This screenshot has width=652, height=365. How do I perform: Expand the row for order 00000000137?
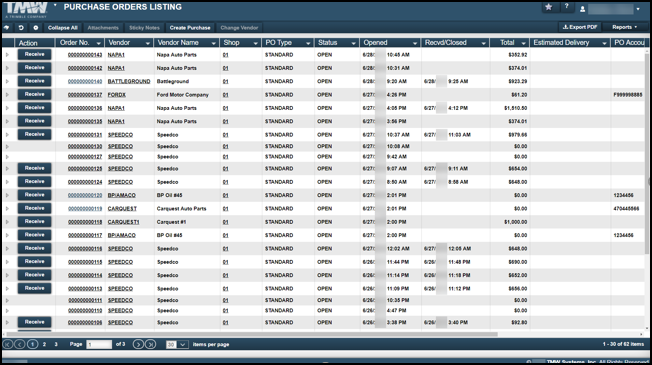[7, 95]
